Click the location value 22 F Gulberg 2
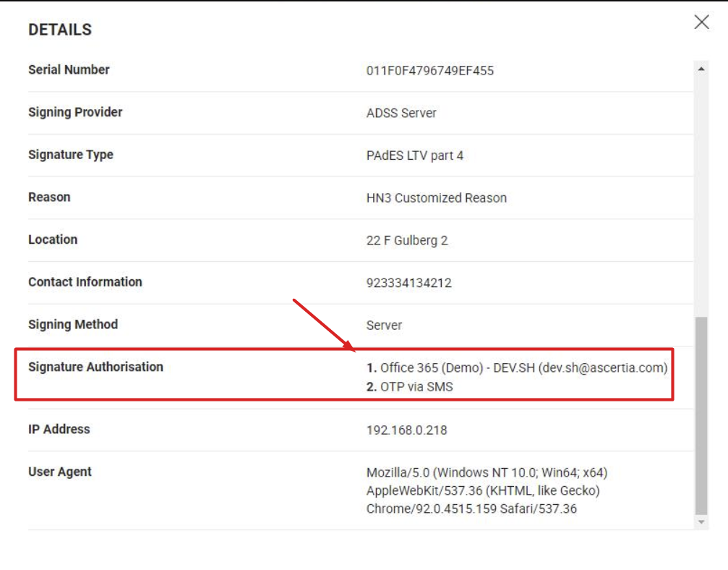Screen dimensions: 728x570 tap(407, 240)
